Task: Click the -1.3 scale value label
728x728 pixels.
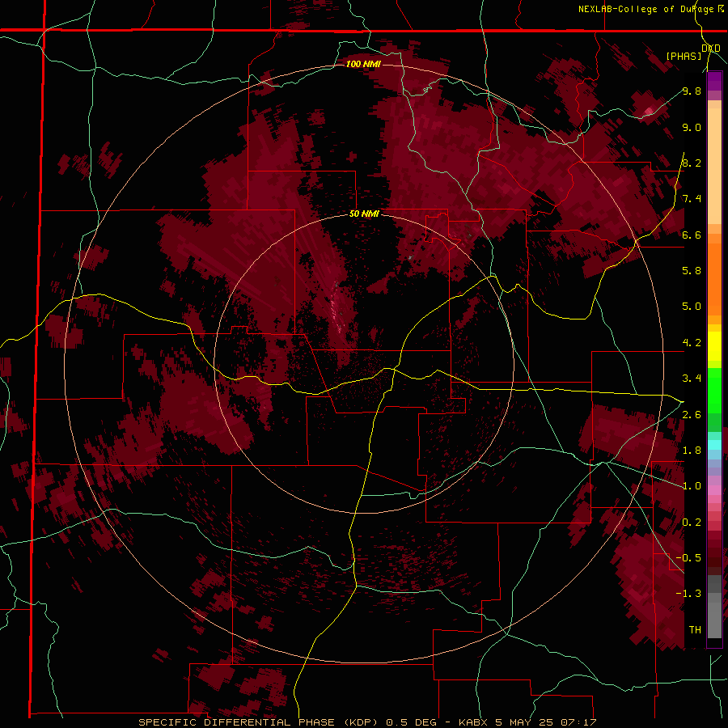Action: 688,594
